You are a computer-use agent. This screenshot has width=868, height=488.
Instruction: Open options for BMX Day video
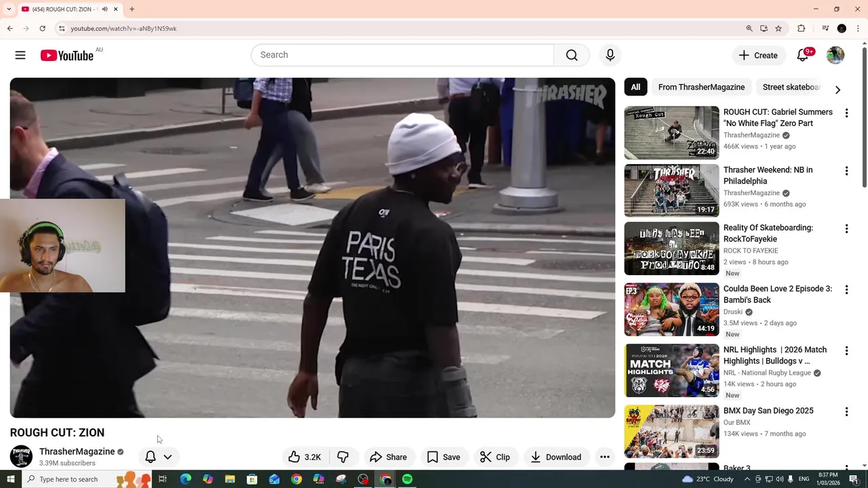pyautogui.click(x=846, y=412)
